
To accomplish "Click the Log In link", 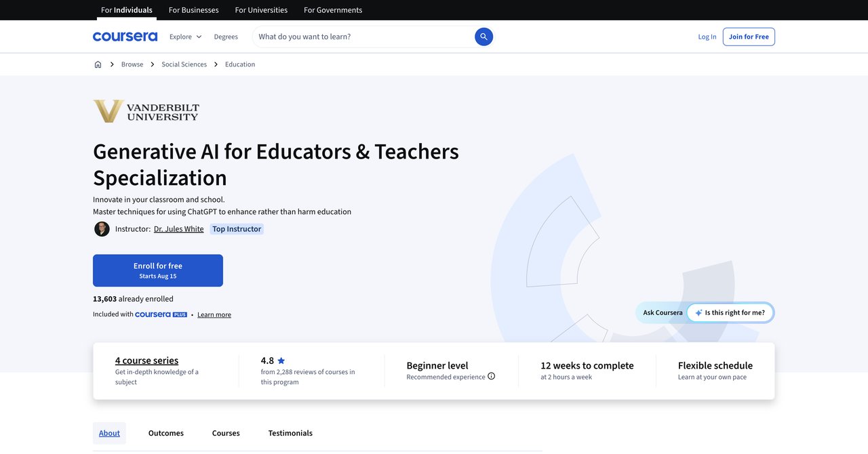I will click(707, 37).
